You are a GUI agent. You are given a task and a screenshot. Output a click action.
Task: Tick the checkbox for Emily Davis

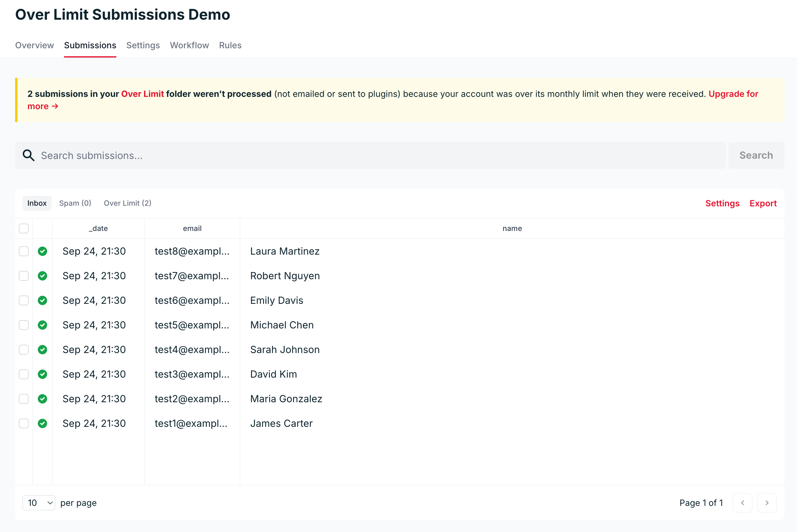[x=24, y=300]
